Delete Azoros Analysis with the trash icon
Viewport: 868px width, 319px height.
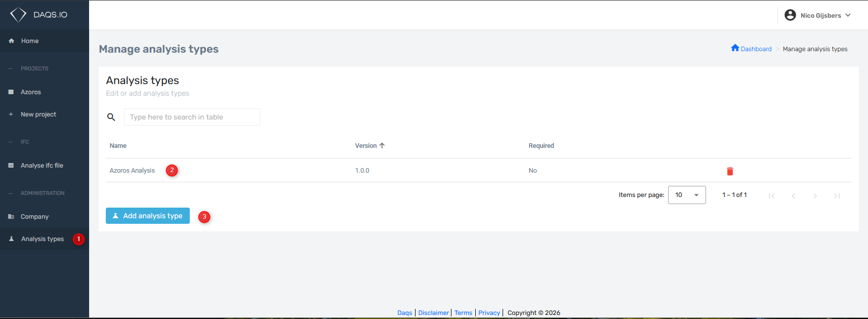(730, 171)
